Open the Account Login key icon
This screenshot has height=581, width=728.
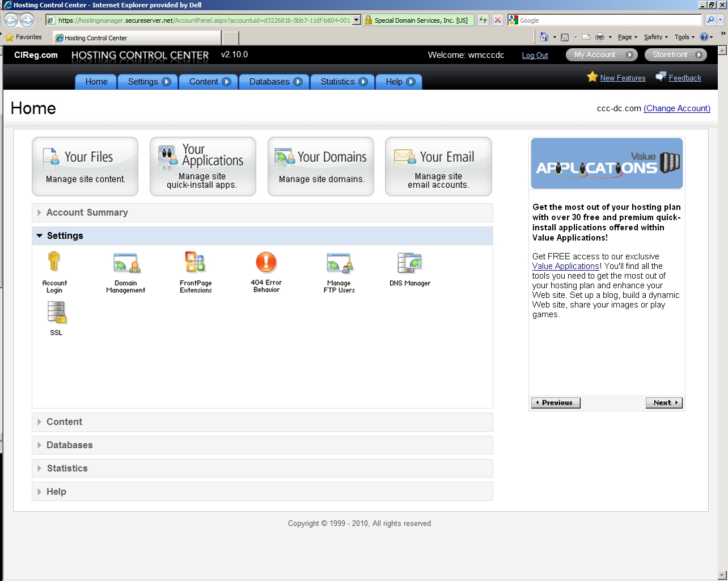pos(54,262)
